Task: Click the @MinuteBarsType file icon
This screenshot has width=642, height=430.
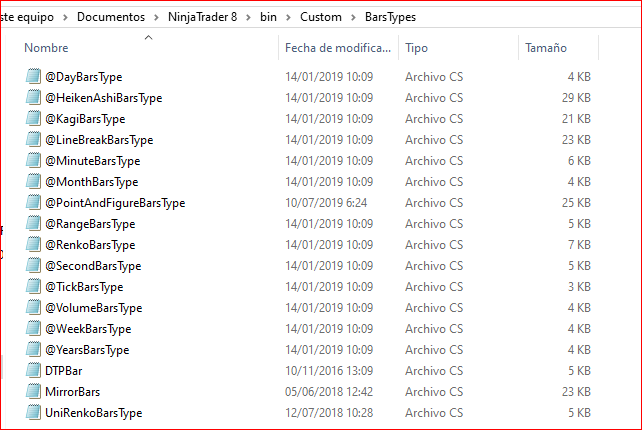Action: pos(33,160)
